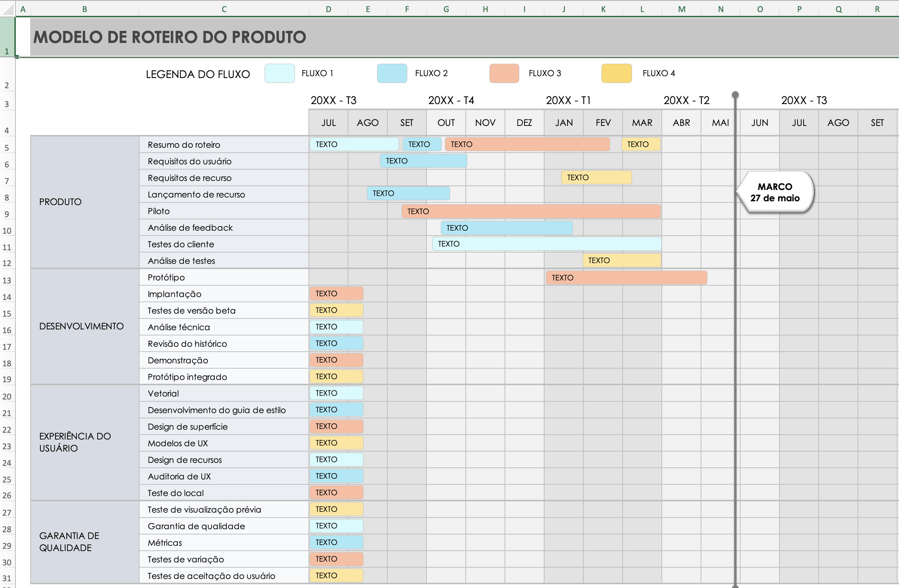Click Testes de aceitação do usuário label
The height and width of the screenshot is (588, 899).
point(212,576)
